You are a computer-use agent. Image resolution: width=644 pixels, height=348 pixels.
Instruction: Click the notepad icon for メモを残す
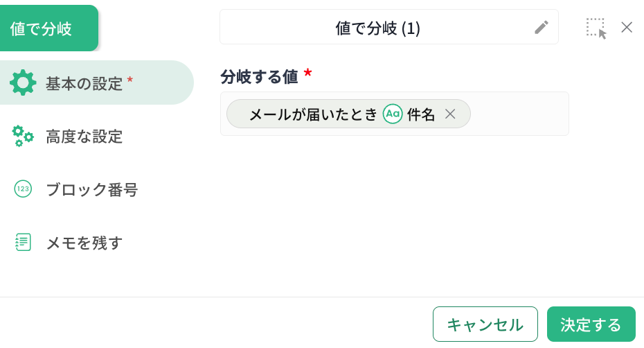click(x=23, y=243)
